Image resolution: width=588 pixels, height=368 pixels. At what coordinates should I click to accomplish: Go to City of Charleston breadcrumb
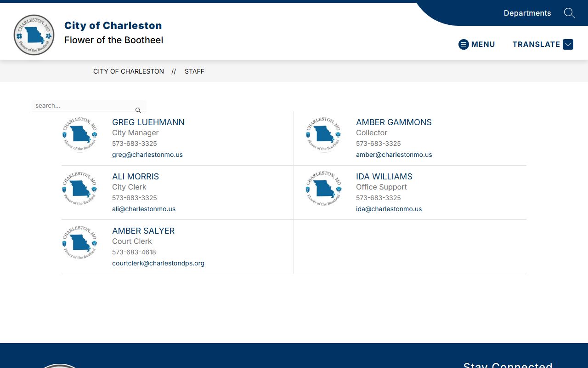pos(129,71)
